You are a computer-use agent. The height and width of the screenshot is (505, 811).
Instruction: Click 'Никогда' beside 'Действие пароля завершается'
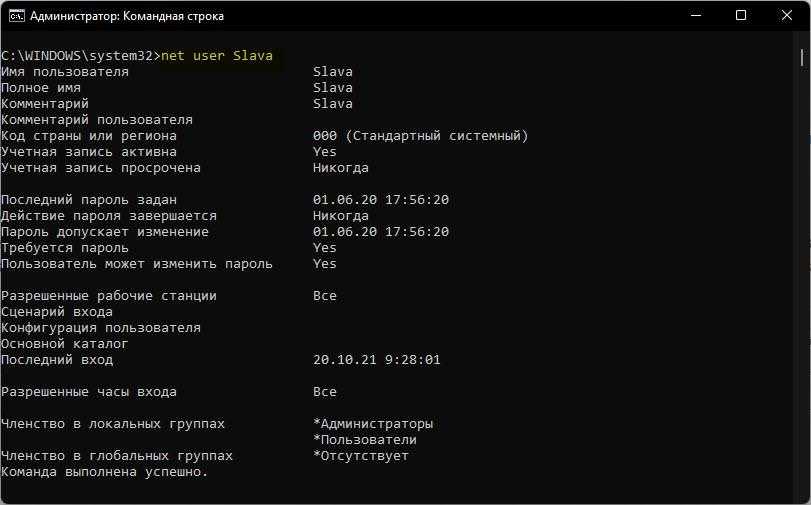point(340,216)
